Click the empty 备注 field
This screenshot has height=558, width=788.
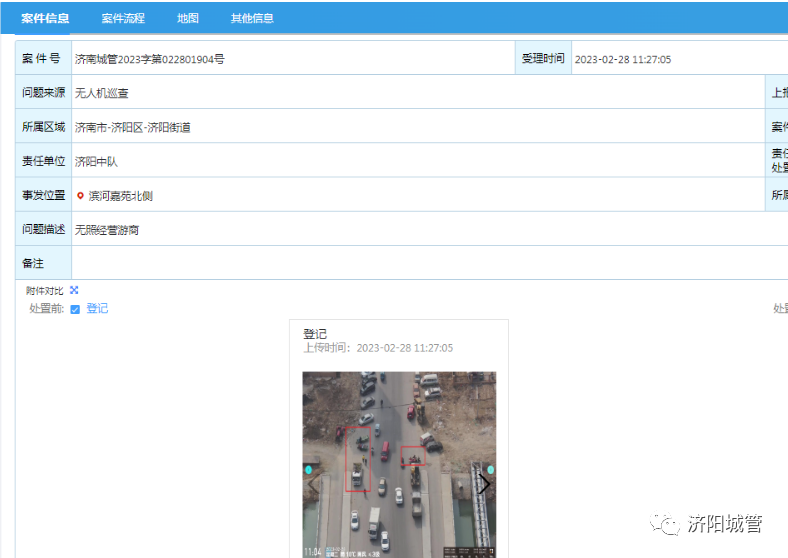pyautogui.click(x=400, y=263)
